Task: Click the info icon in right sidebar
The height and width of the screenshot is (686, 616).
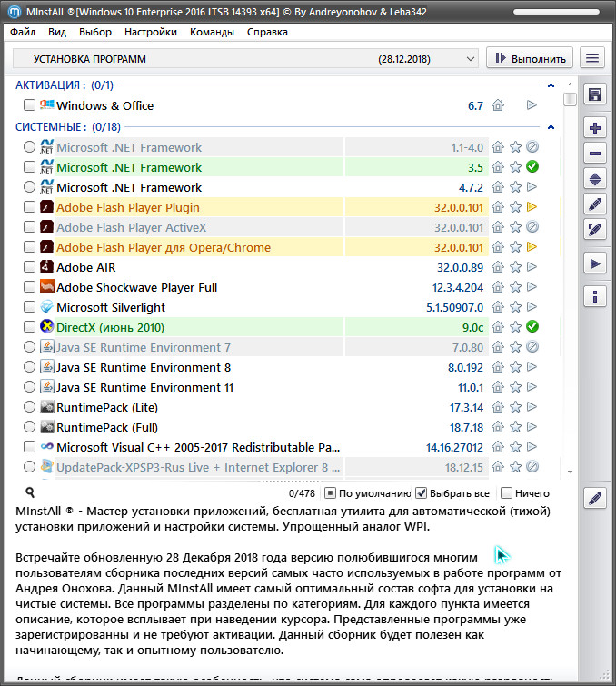Action: (595, 296)
